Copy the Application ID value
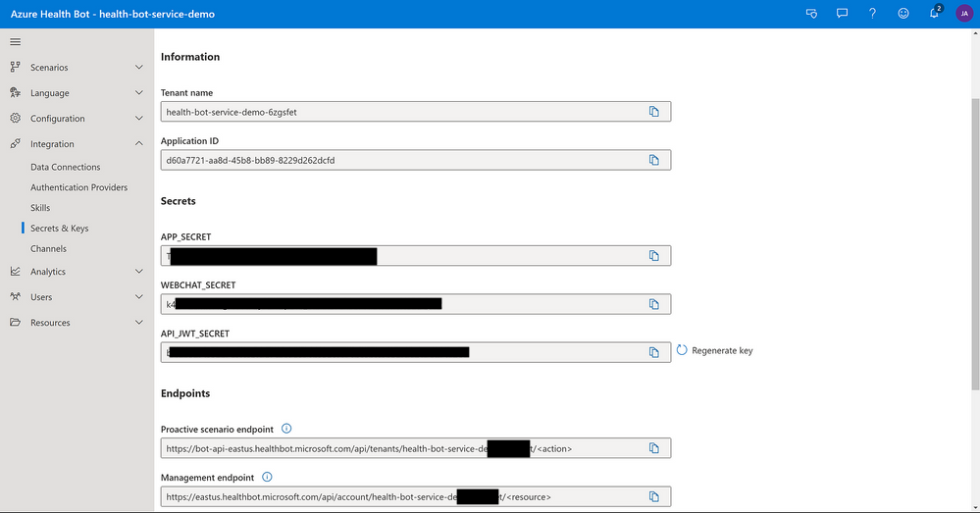This screenshot has width=980, height=513. tap(653, 160)
